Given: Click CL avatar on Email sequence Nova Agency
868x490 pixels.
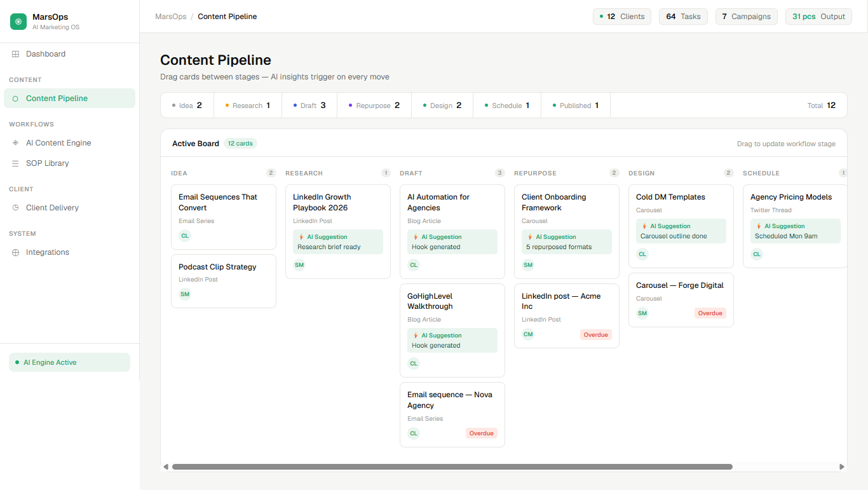Looking at the screenshot, I should pos(414,433).
